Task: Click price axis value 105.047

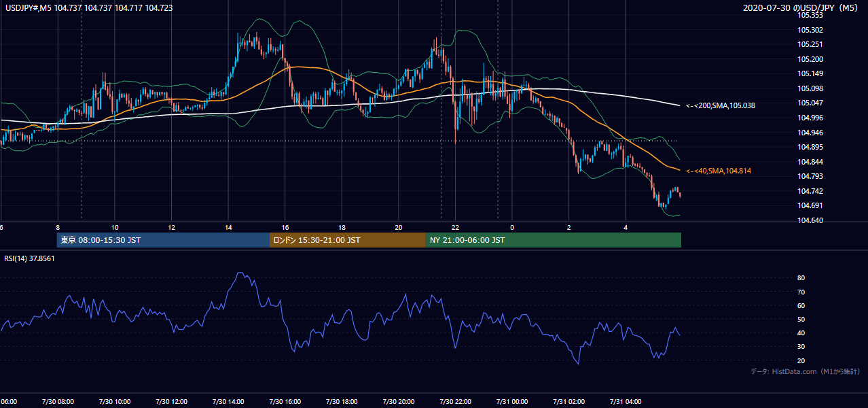Action: tap(812, 103)
